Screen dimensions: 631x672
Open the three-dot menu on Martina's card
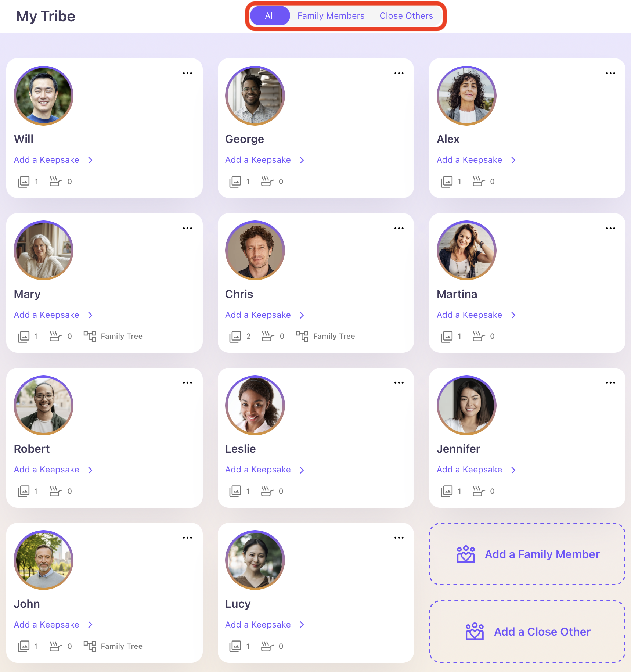[610, 229]
